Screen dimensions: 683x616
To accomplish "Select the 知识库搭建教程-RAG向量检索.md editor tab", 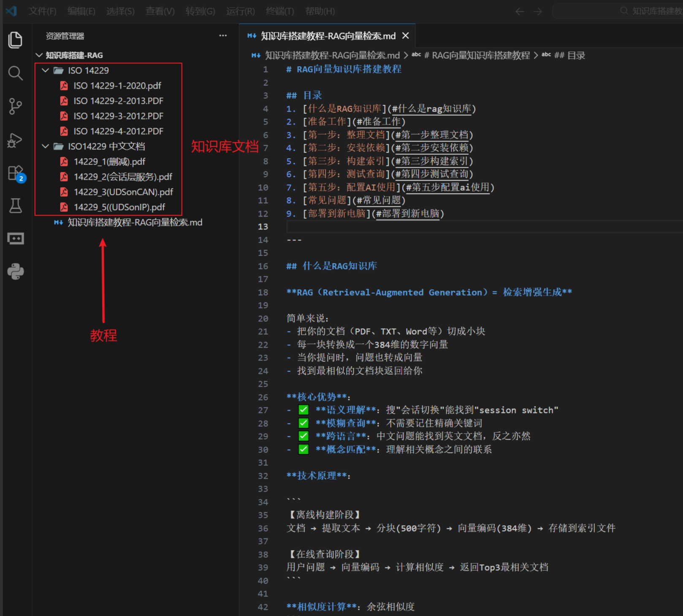I will 328,36.
